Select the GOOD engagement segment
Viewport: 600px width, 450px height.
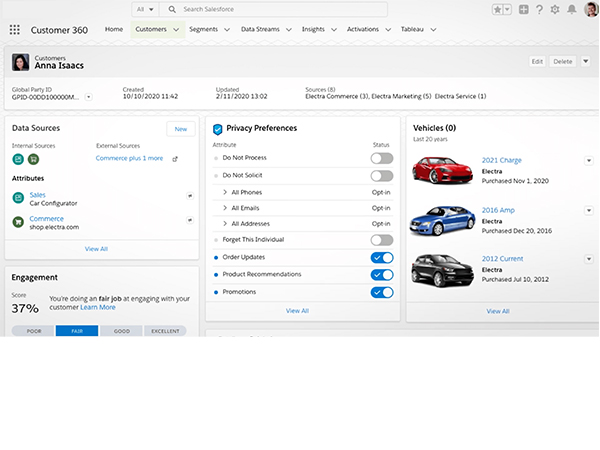pyautogui.click(x=122, y=331)
